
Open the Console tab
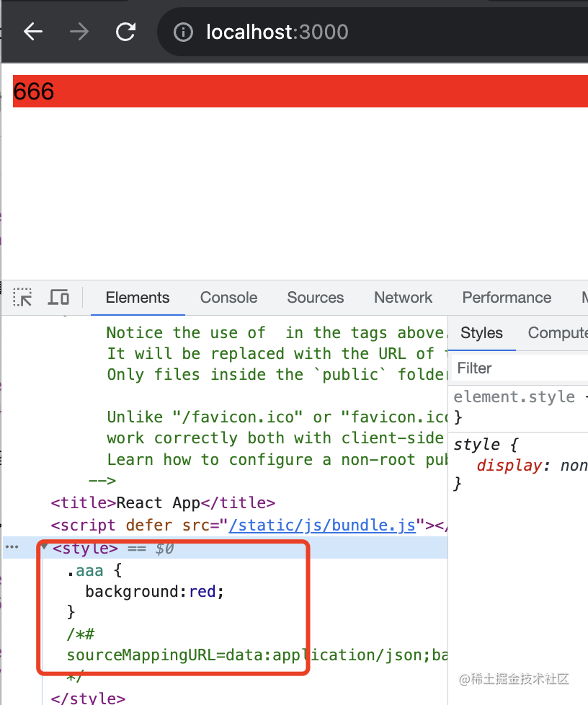point(229,297)
